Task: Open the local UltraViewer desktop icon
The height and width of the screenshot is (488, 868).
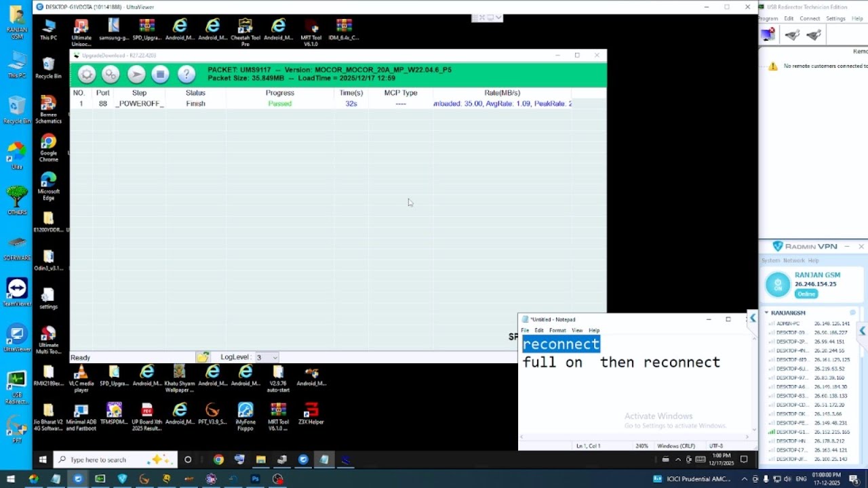Action: point(17,338)
